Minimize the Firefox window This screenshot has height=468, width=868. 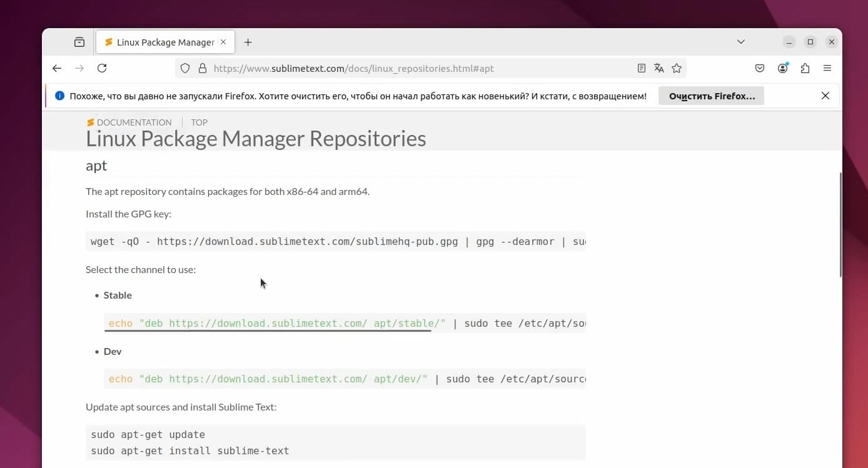[x=789, y=42]
